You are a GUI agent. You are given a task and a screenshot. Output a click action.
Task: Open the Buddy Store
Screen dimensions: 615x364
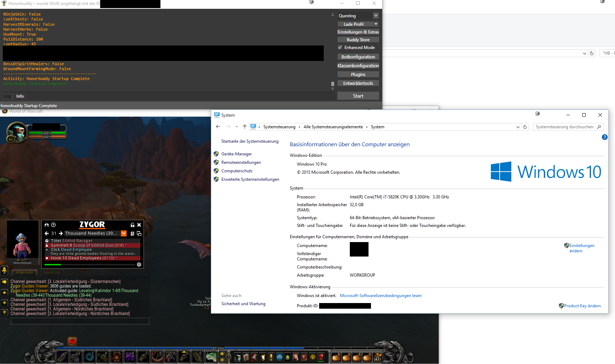coord(358,39)
